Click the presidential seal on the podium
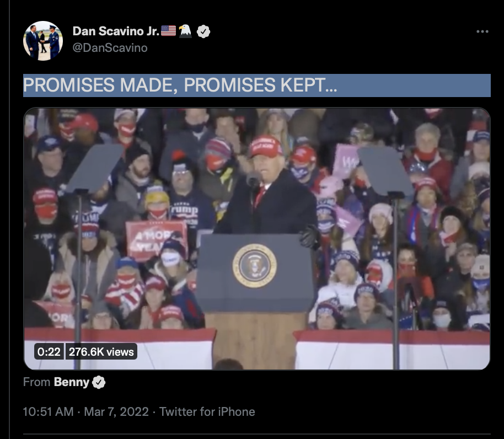Image resolution: width=504 pixels, height=439 pixels. [255, 265]
